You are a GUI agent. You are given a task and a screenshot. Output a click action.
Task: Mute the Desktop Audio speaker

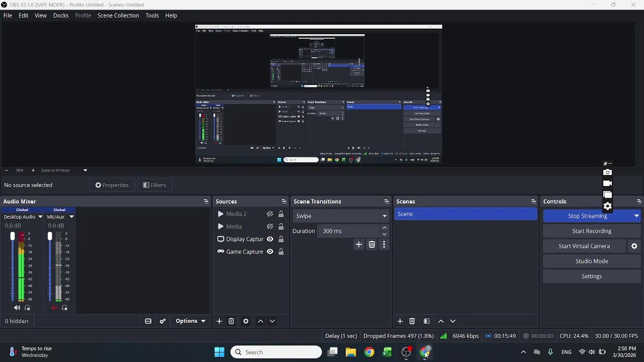pos(17,308)
